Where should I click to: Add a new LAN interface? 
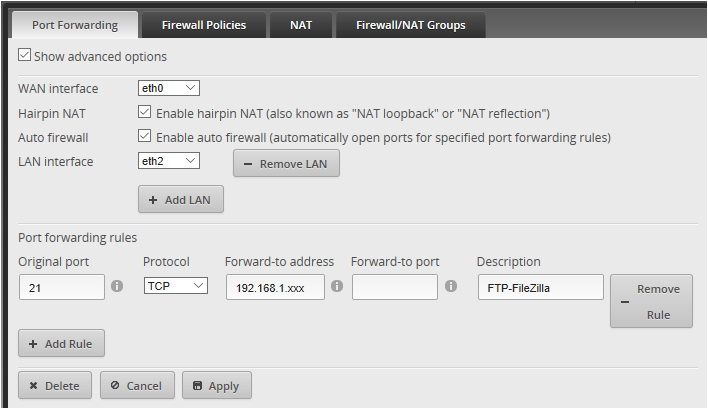point(181,199)
